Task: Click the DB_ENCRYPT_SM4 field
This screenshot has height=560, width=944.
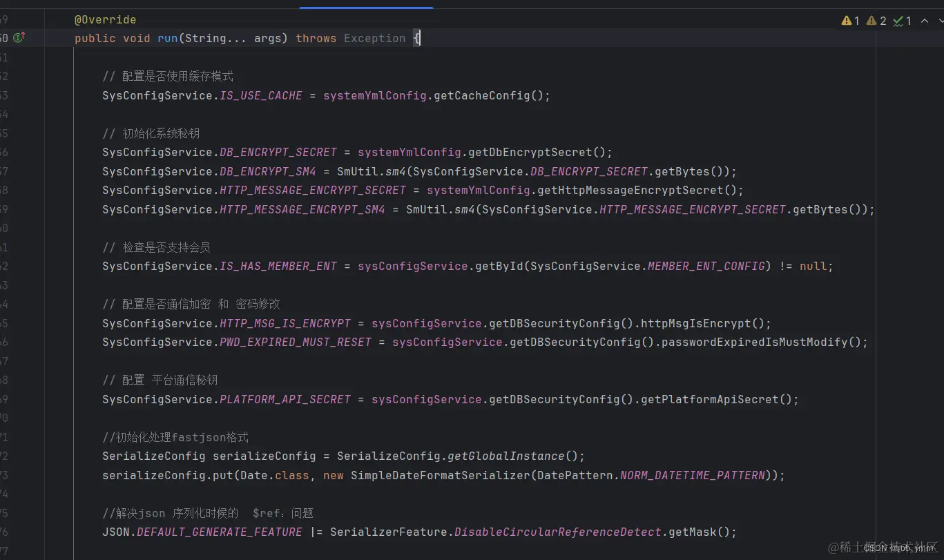Action: pos(268,171)
